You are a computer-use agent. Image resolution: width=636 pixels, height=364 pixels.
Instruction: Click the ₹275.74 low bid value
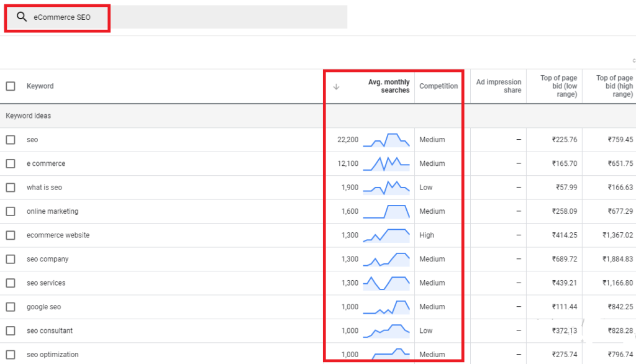pyautogui.click(x=564, y=355)
